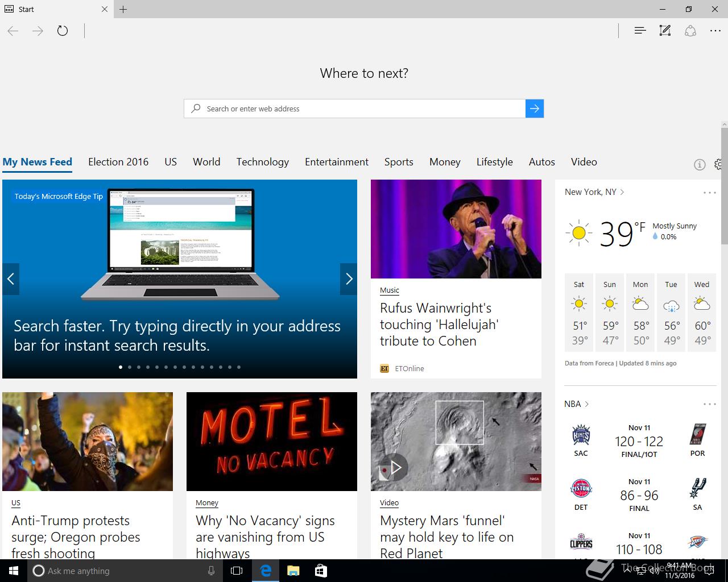Expand New York, NY weather location

click(x=594, y=192)
